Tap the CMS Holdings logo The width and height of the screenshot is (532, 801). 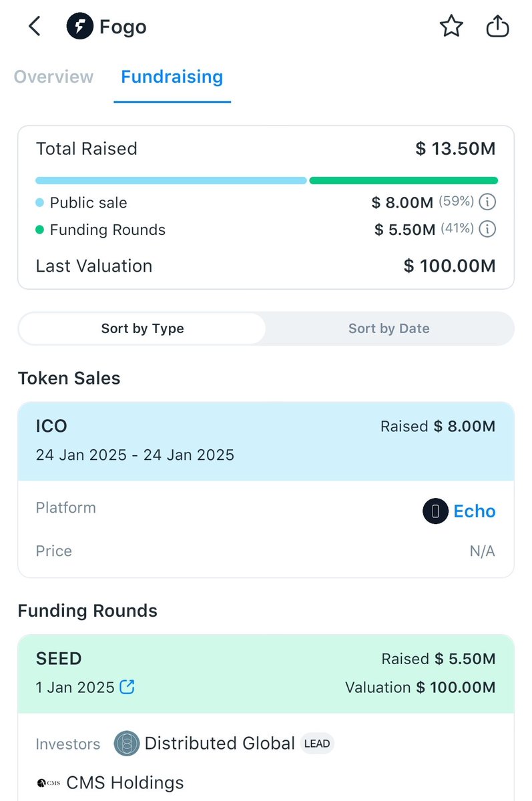tap(48, 783)
